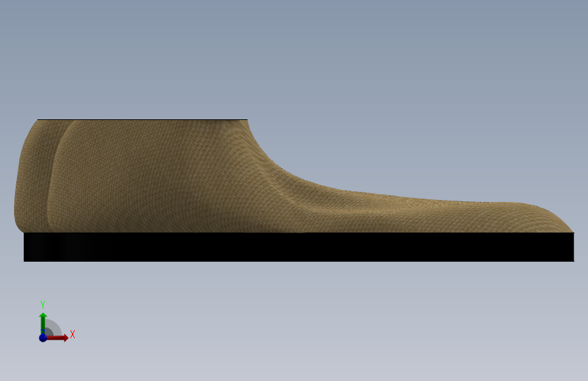Click the red X axis arrow of the triad

point(58,338)
